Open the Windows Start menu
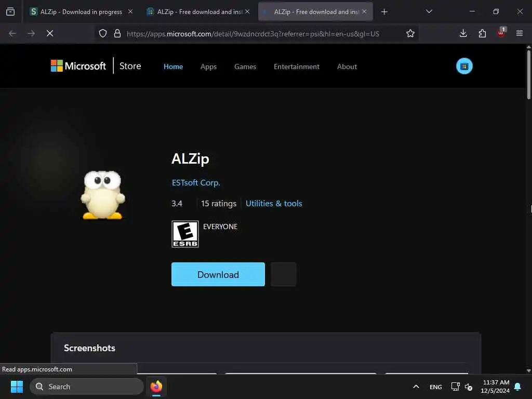Image resolution: width=532 pixels, height=399 pixels. [x=17, y=387]
